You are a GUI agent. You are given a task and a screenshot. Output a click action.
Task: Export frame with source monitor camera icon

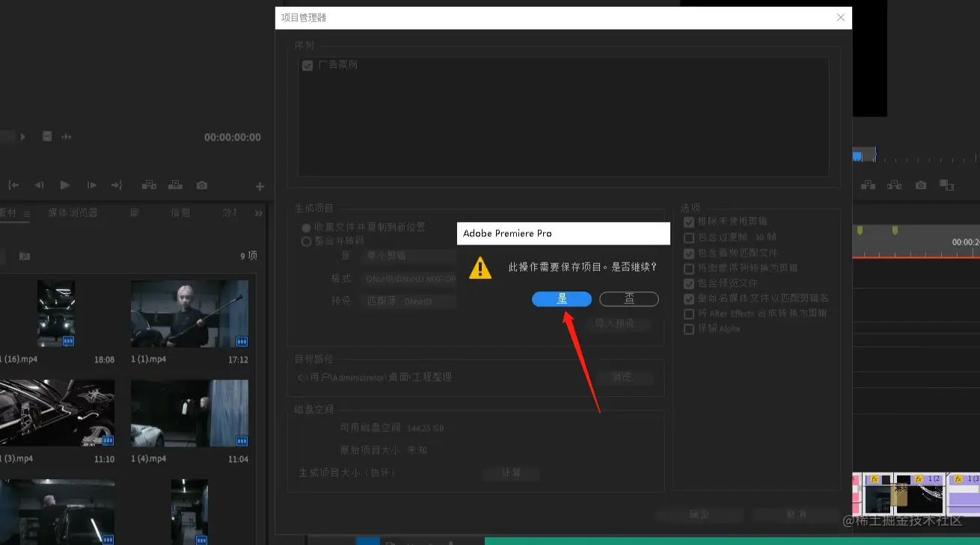pyautogui.click(x=202, y=185)
